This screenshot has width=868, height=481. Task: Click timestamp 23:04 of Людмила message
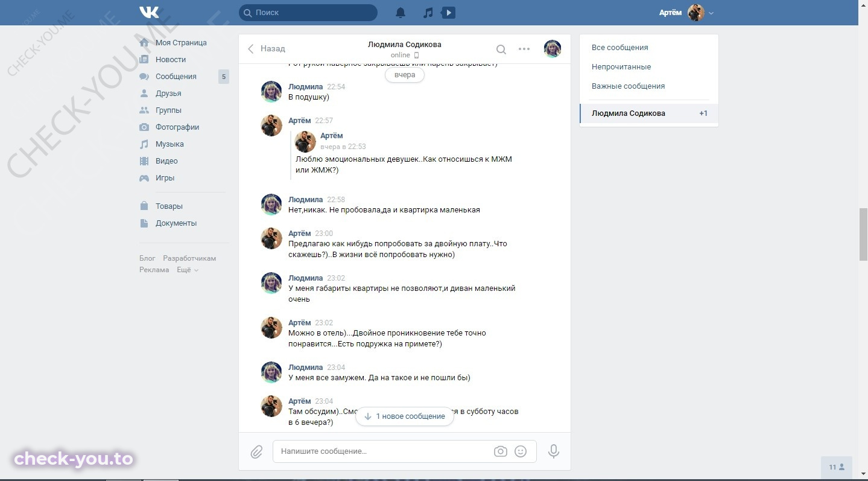coord(336,368)
